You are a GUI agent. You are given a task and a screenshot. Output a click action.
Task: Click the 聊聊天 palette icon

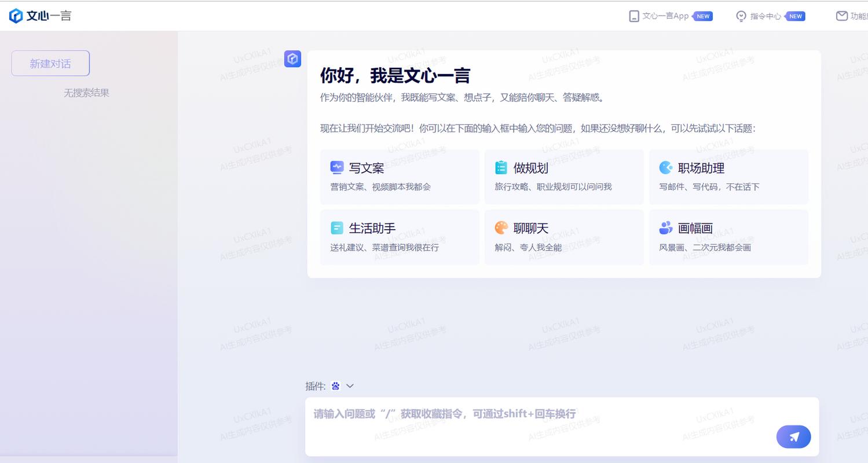[x=501, y=228]
